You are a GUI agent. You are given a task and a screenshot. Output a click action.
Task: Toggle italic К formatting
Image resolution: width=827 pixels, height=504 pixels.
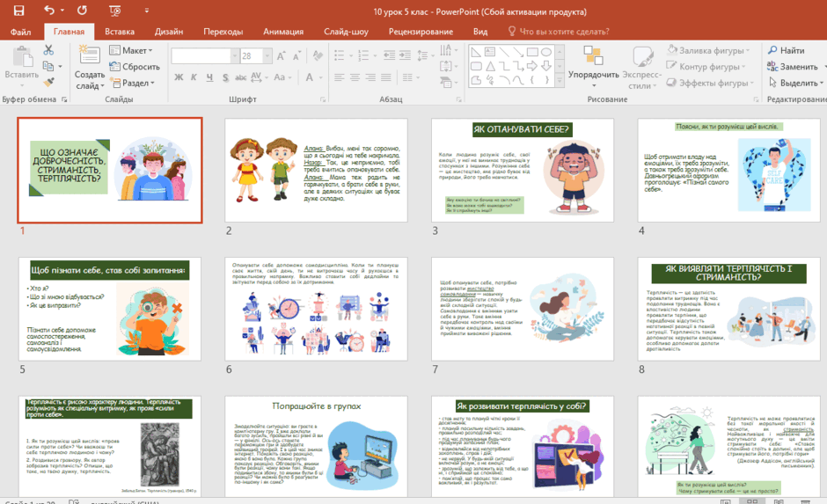(194, 77)
